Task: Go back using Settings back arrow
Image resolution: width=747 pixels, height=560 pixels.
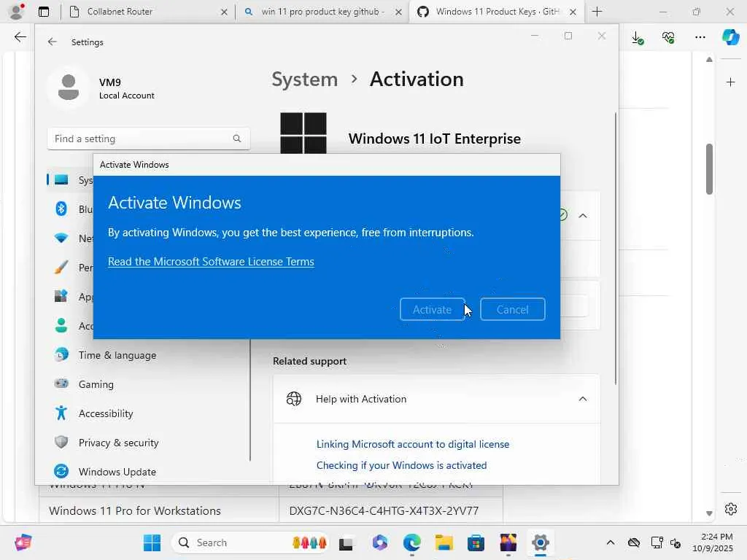Action: click(x=53, y=42)
